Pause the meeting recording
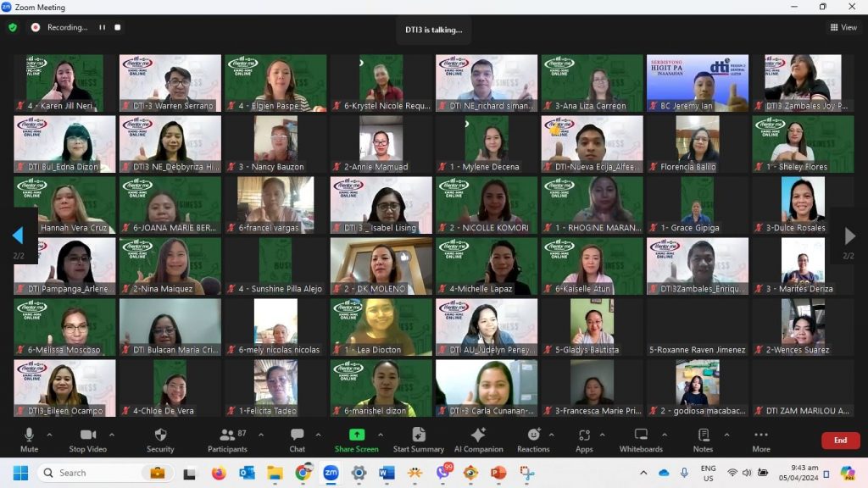This screenshot has height=488, width=868. (102, 27)
